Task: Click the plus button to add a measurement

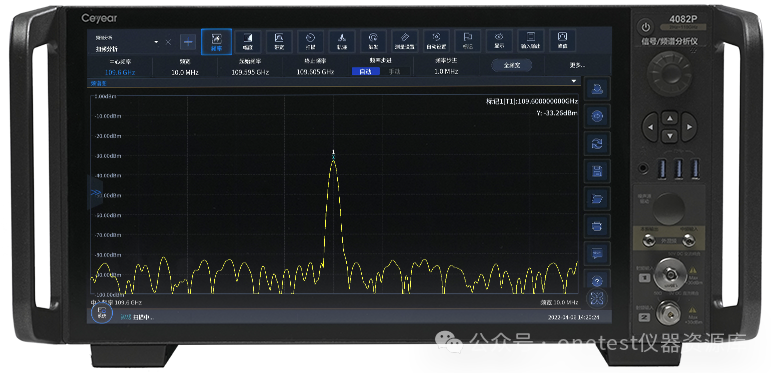Action: (187, 42)
